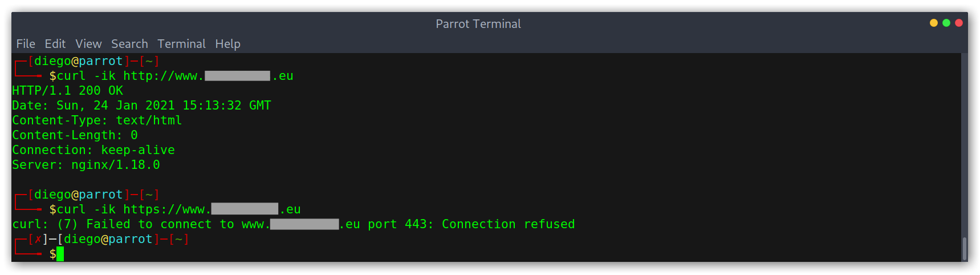This screenshot has height=275, width=980.
Task: Click the green maximize window button
Action: pos(946,23)
